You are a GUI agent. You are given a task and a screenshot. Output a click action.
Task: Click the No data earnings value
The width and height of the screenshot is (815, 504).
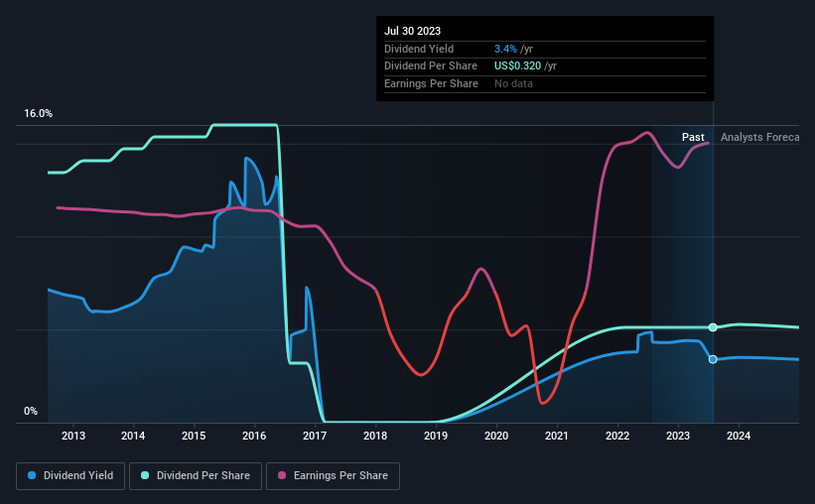pyautogui.click(x=513, y=83)
